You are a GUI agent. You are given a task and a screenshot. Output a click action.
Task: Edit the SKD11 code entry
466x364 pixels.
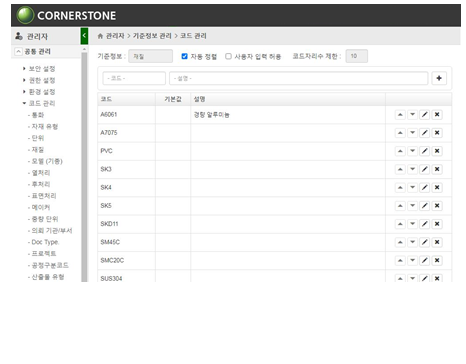click(x=424, y=224)
